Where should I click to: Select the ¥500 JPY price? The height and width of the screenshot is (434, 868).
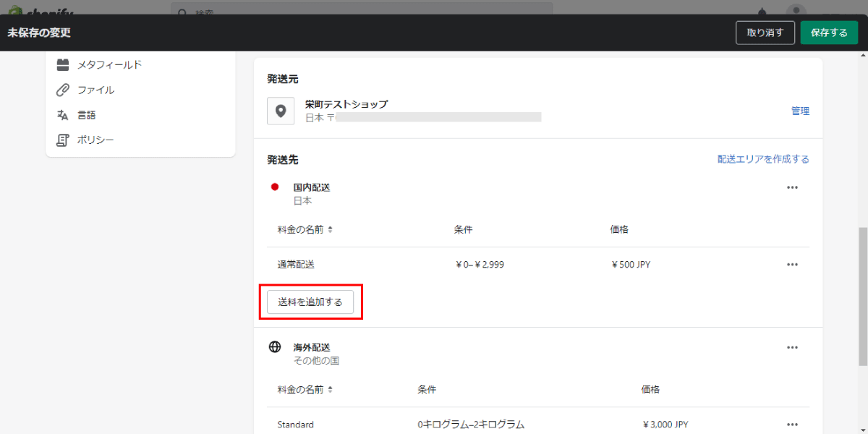coord(631,265)
